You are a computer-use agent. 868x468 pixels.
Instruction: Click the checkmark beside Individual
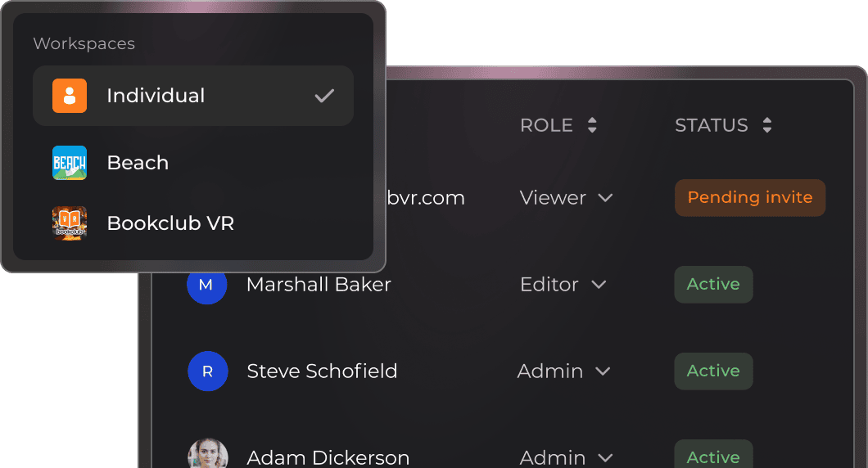[325, 96]
